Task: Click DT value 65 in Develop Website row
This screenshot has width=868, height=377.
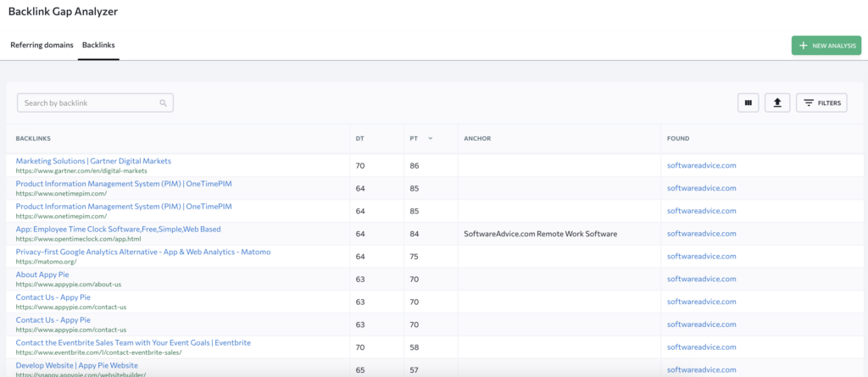Action: tap(360, 370)
